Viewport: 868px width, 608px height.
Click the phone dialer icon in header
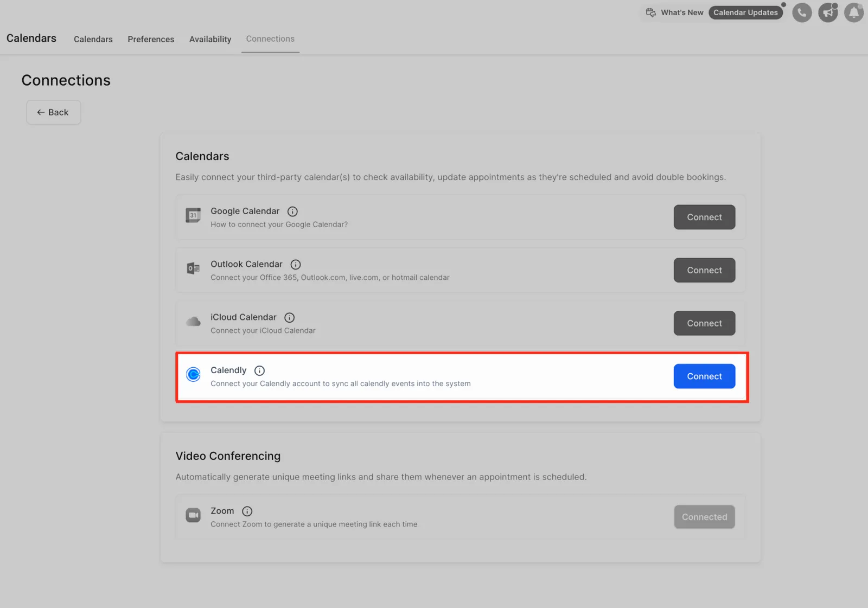(x=802, y=12)
